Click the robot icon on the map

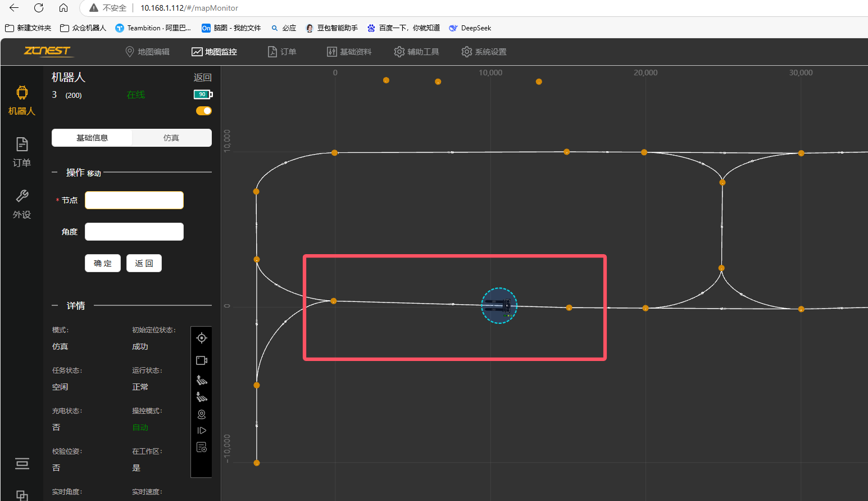pos(499,306)
